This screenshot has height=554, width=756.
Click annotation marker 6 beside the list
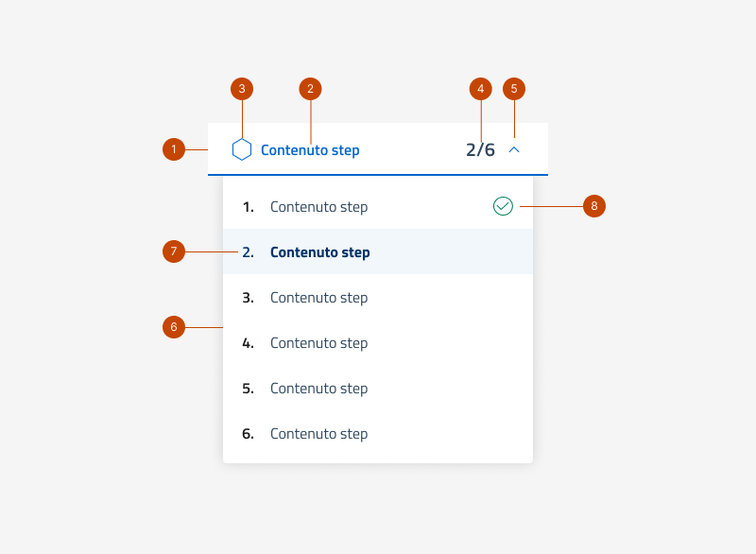click(x=173, y=327)
